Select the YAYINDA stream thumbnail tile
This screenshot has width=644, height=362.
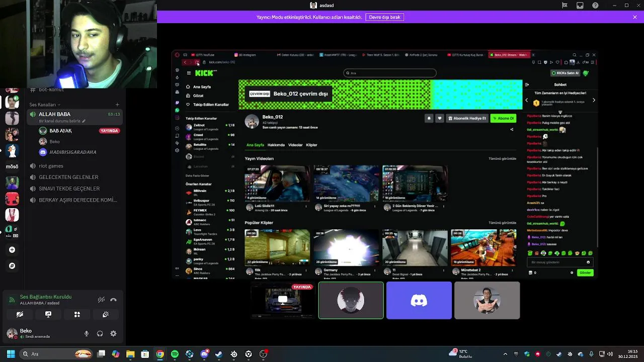(283, 300)
